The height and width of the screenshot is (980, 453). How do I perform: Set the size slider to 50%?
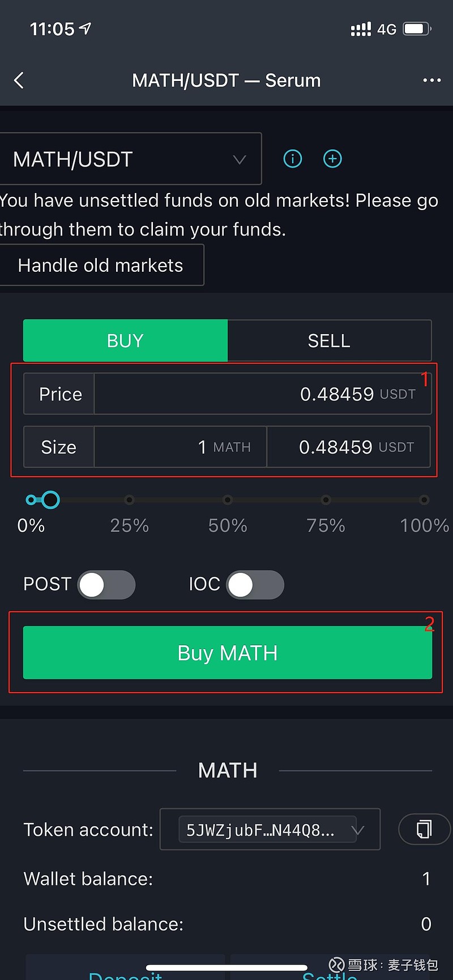tap(228, 500)
